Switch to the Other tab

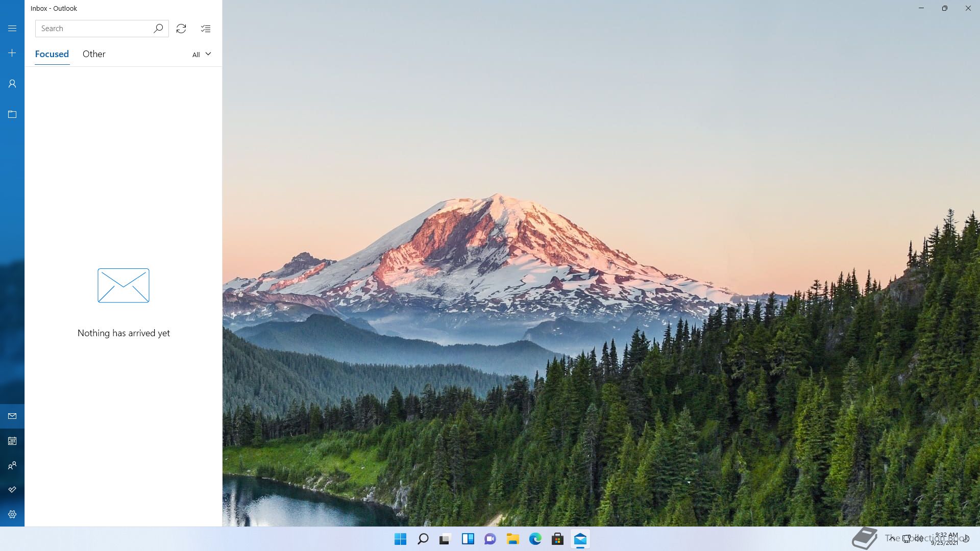click(x=94, y=54)
